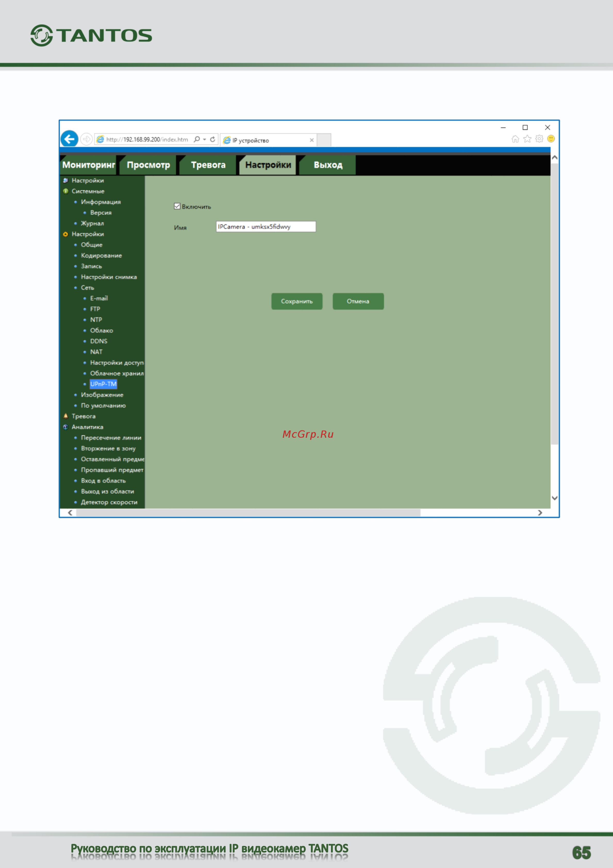Switch to the Просмотр tab
613x868 pixels.
(x=148, y=165)
